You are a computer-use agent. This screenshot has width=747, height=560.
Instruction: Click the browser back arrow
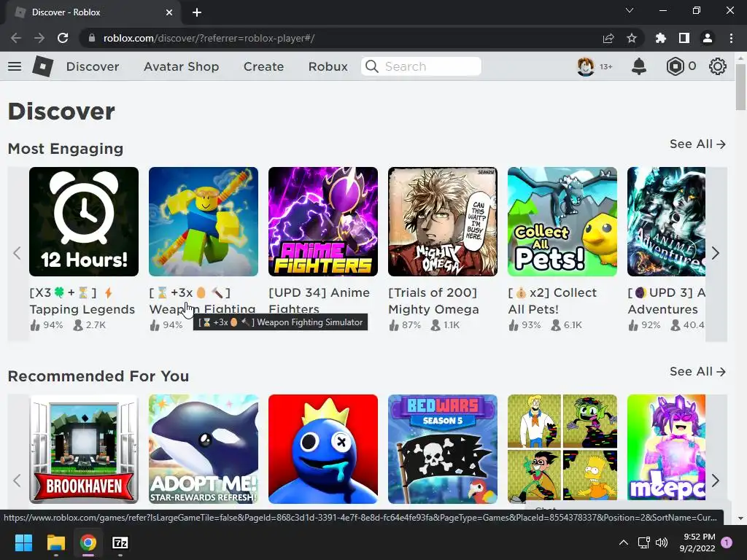tap(16, 38)
